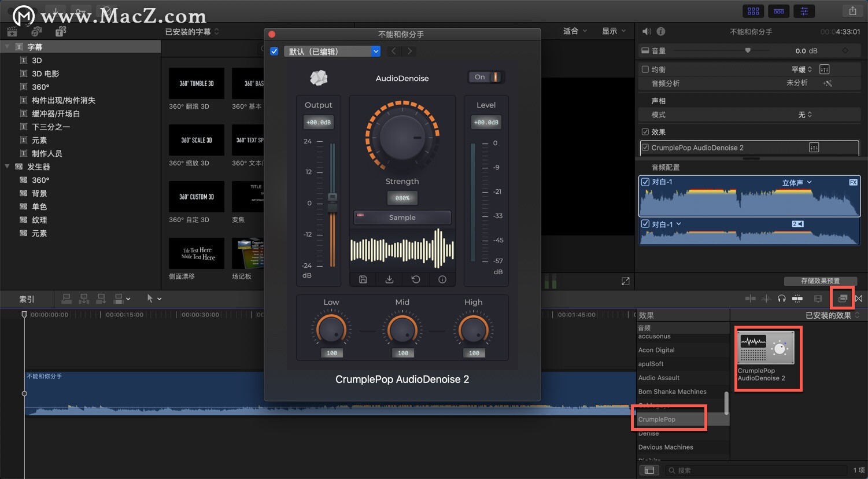Open the audio inspector speaker icon
The width and height of the screenshot is (868, 479).
tap(647, 32)
